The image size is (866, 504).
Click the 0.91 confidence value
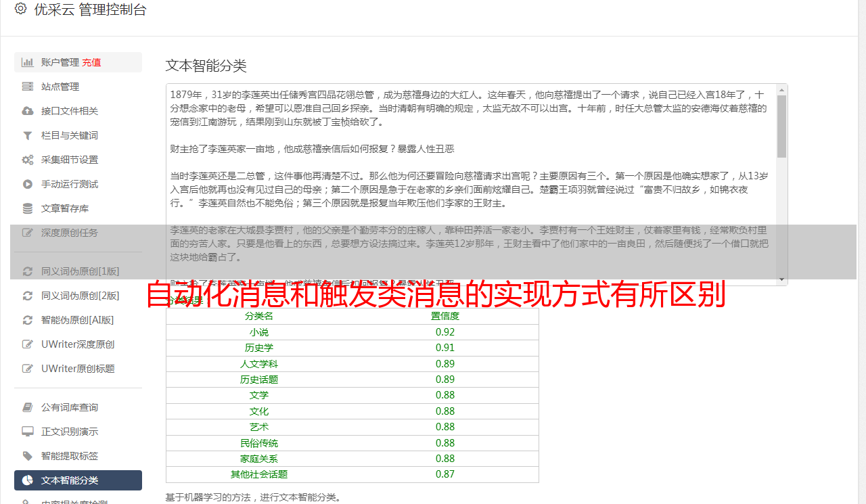[x=445, y=348]
